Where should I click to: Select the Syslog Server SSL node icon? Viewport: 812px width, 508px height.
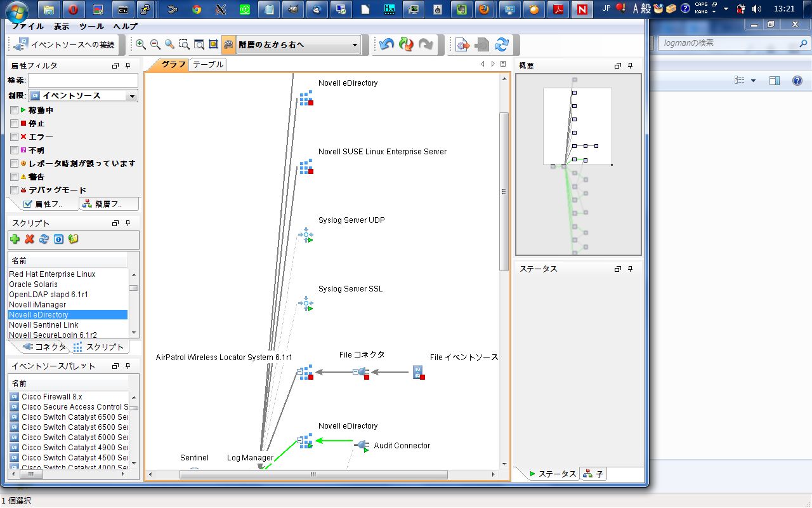pos(306,304)
